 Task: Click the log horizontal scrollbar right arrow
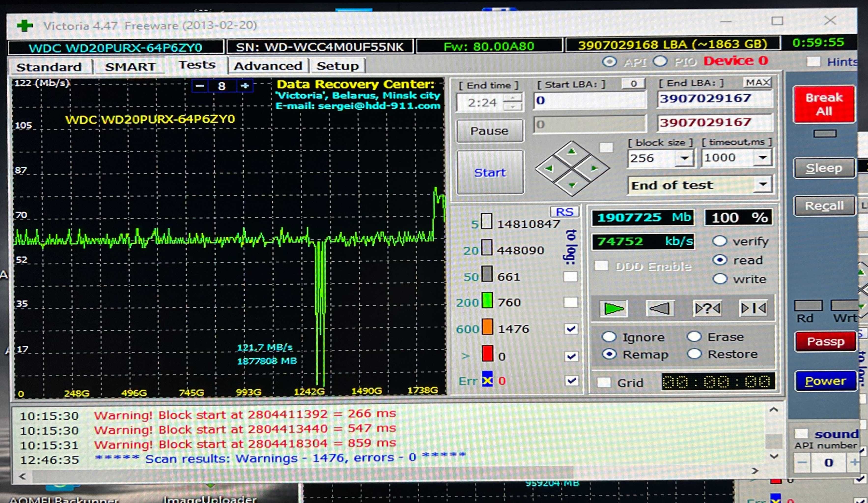(755, 471)
